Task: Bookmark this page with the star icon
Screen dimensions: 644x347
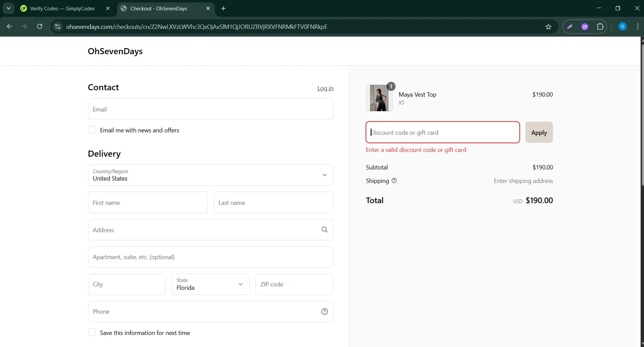Action: click(x=548, y=27)
